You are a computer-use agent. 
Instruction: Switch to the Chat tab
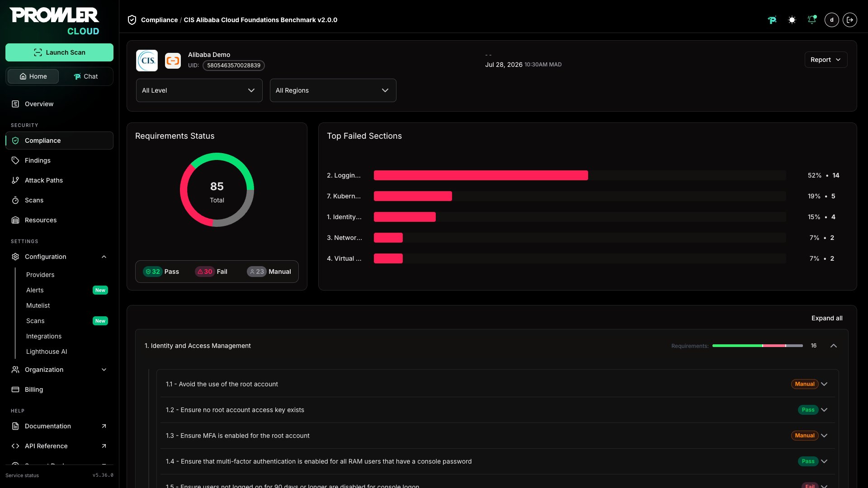85,76
